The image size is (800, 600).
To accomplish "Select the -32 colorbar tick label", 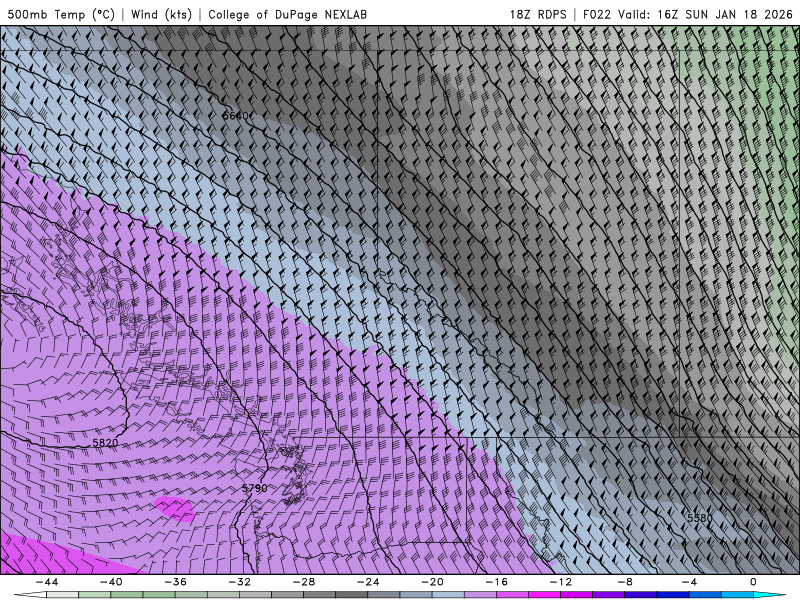I will (x=239, y=582).
